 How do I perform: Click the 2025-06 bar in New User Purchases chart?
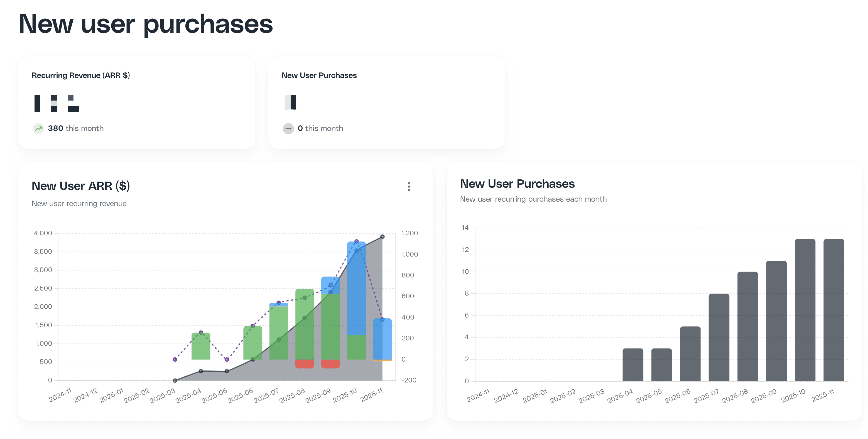tap(690, 354)
